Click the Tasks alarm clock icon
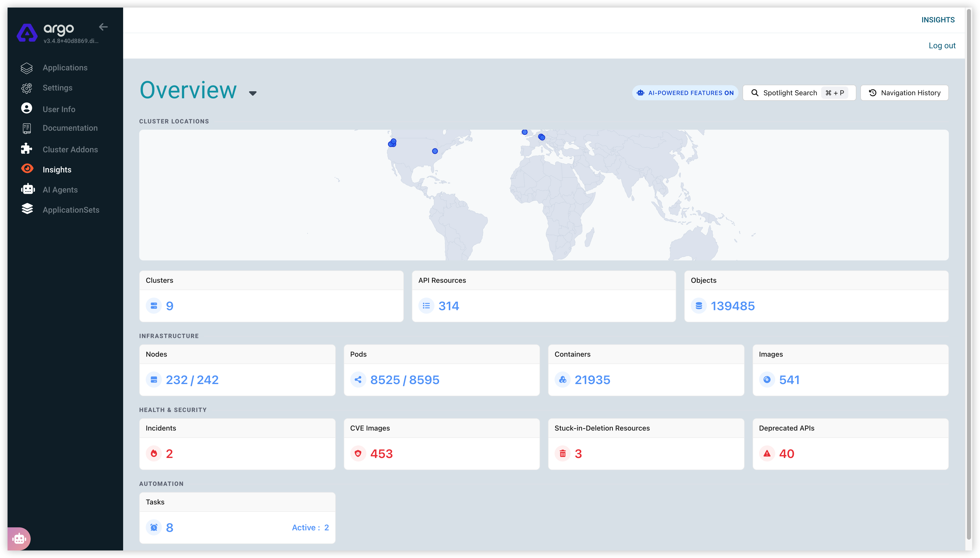The width and height of the screenshot is (980, 558). click(x=154, y=528)
